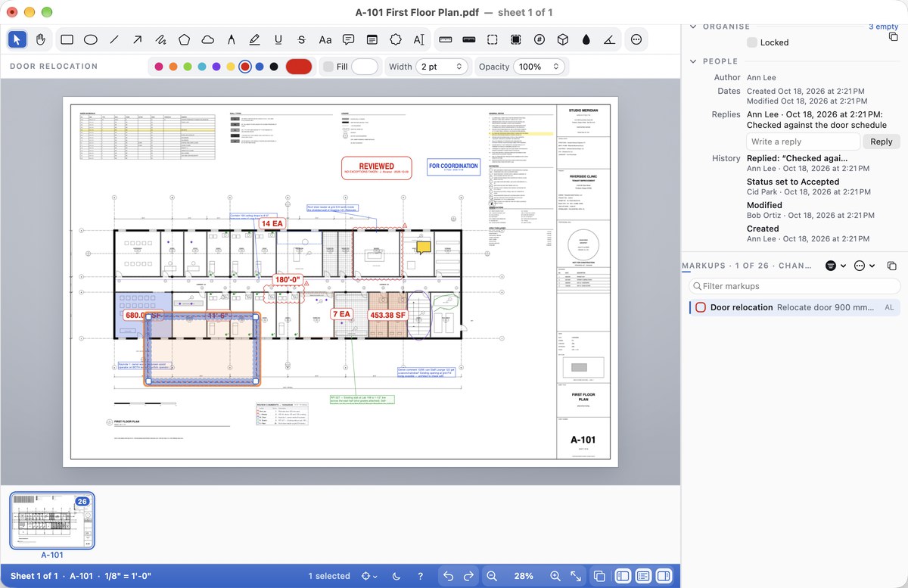Open the Opacity 100% dropdown

pos(539,67)
